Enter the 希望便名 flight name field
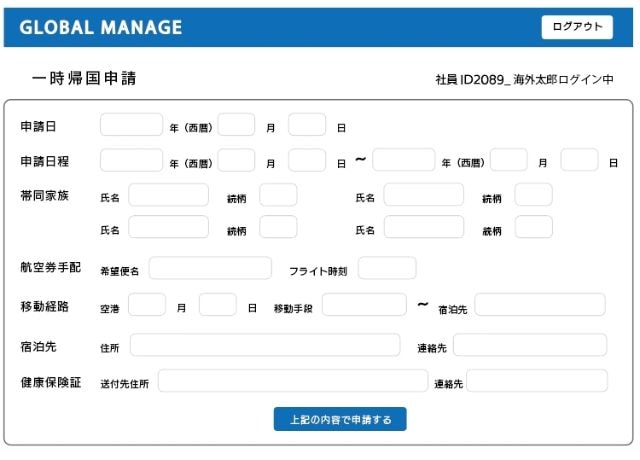The image size is (640, 460). (x=210, y=268)
